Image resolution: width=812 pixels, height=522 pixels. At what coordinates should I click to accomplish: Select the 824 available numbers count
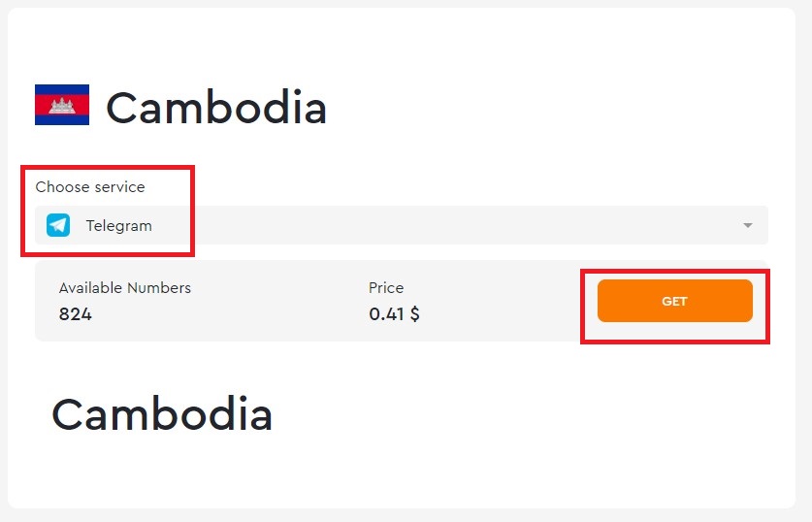tap(76, 313)
